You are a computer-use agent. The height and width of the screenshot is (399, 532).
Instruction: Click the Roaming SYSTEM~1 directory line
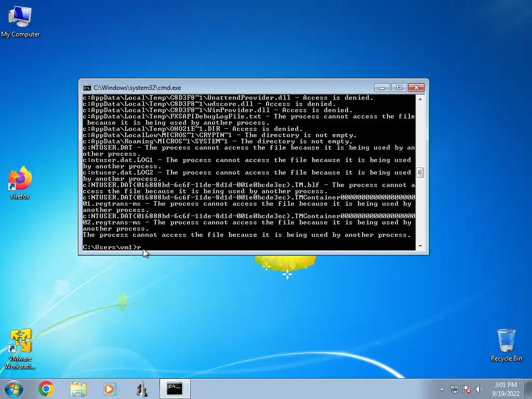coord(218,141)
